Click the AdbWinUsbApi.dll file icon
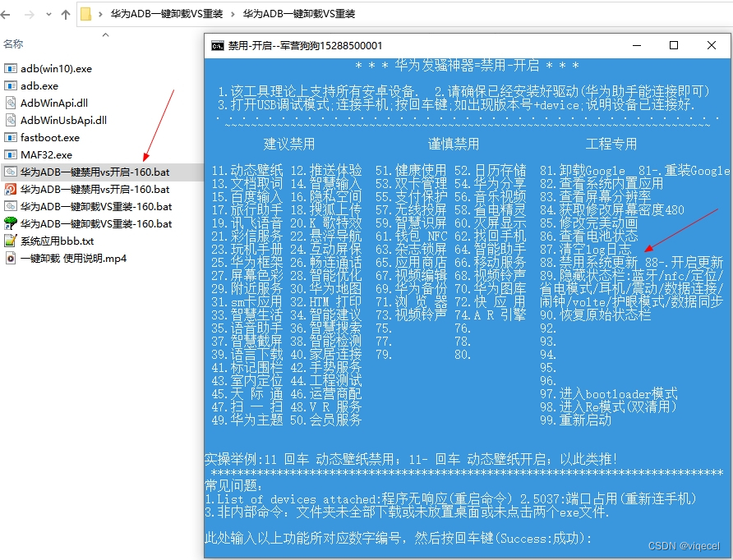Image resolution: width=733 pixels, height=560 pixels. (11, 121)
